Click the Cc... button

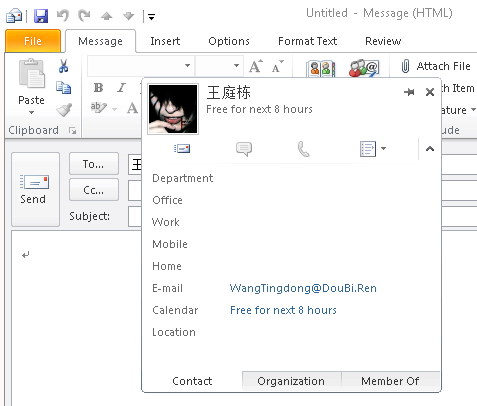click(x=94, y=190)
